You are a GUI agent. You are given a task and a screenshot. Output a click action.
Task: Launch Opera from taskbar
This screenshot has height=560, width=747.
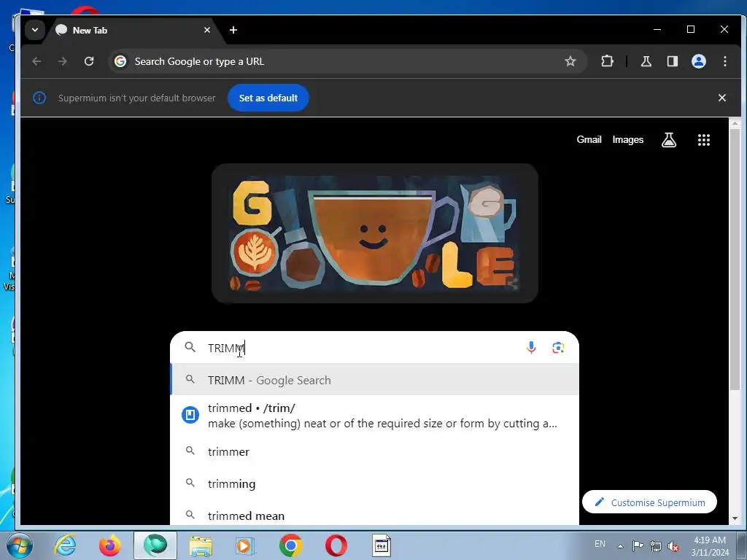(336, 545)
